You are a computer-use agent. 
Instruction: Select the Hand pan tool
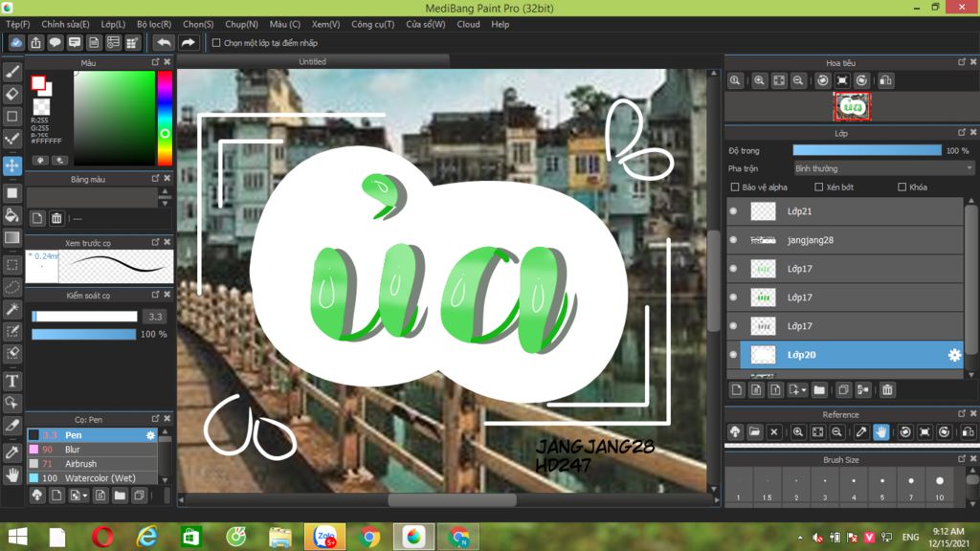(x=11, y=475)
